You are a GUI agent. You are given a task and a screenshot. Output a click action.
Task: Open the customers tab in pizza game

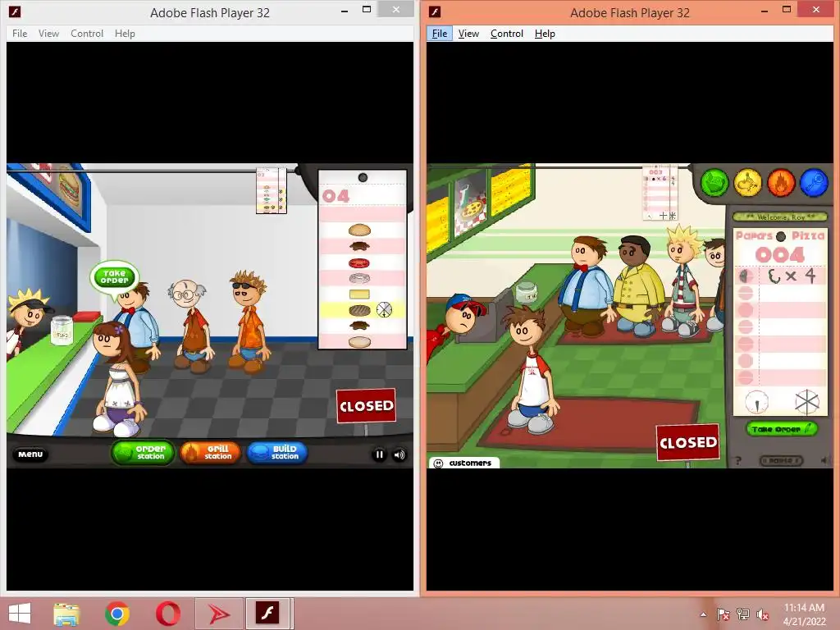tap(464, 463)
